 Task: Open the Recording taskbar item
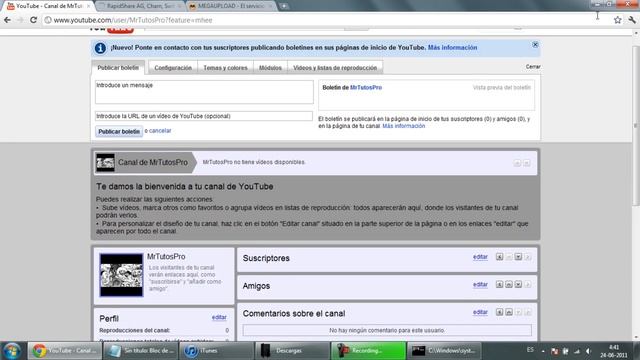pos(368,351)
